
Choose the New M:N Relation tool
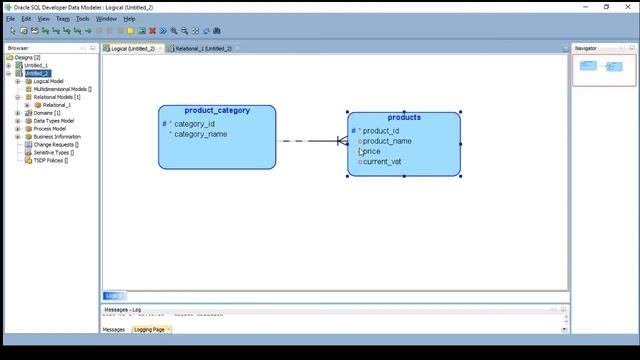coord(45,31)
